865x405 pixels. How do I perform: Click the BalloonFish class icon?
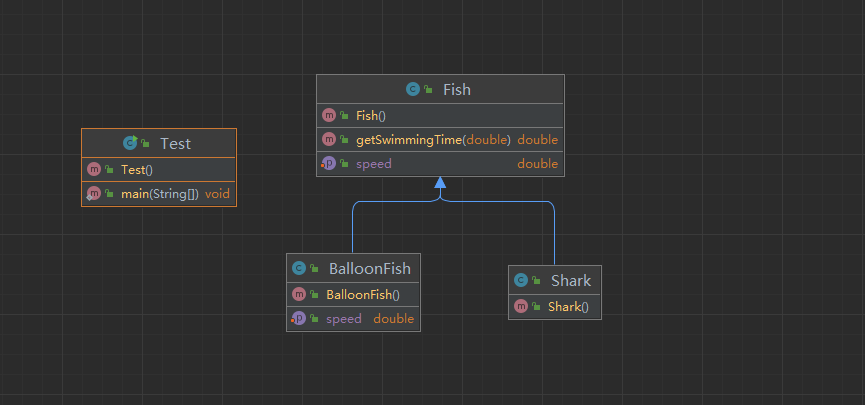[x=299, y=268]
